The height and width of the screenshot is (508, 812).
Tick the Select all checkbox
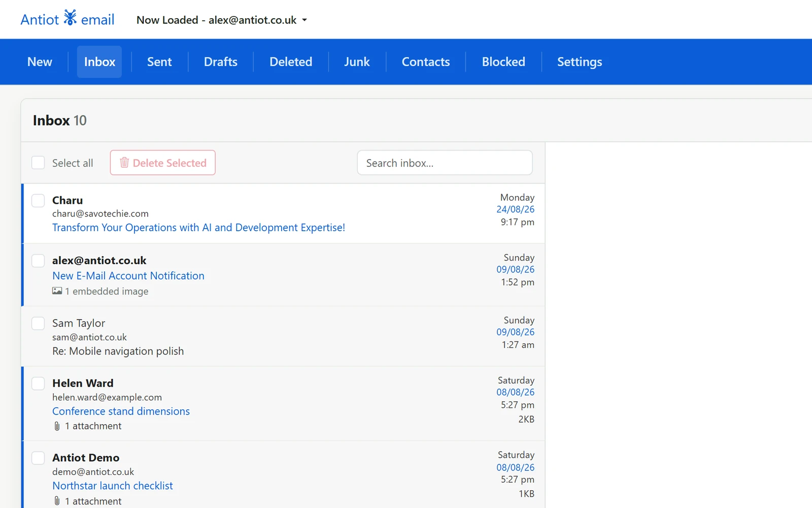tap(38, 163)
